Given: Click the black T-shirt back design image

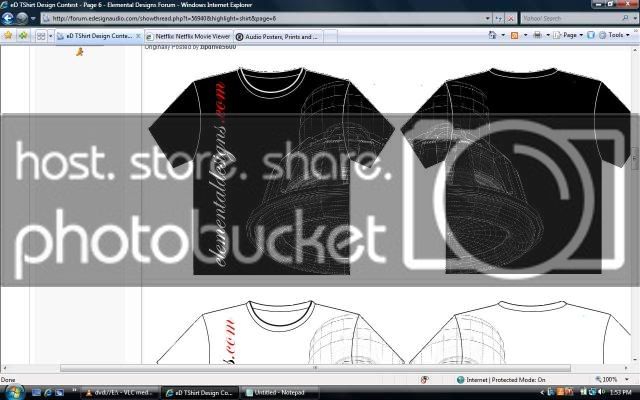Looking at the screenshot, I should [x=517, y=171].
